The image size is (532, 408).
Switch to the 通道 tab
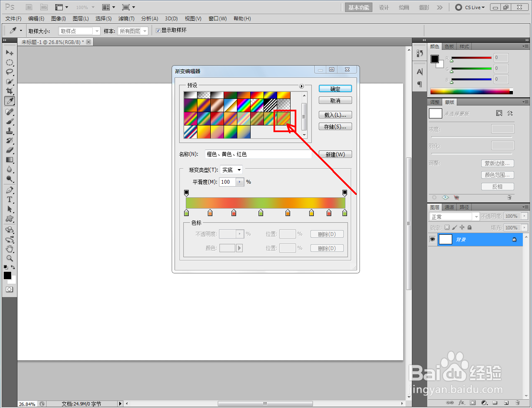[x=449, y=207]
